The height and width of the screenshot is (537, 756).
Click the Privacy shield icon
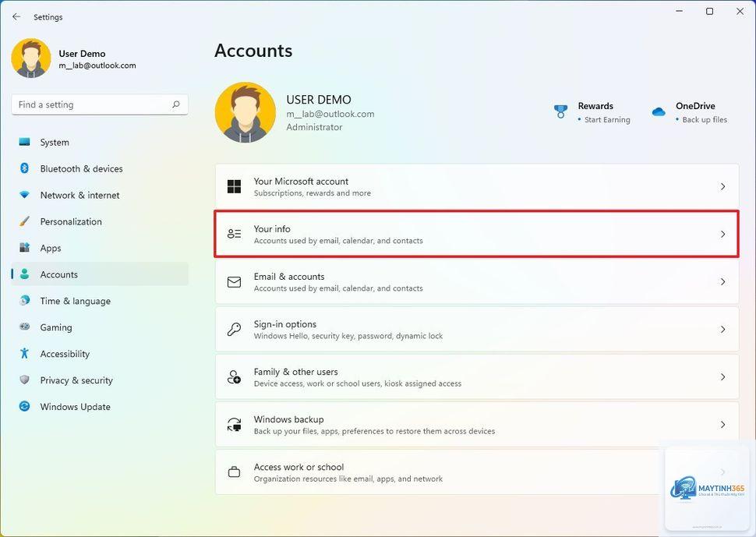25,380
